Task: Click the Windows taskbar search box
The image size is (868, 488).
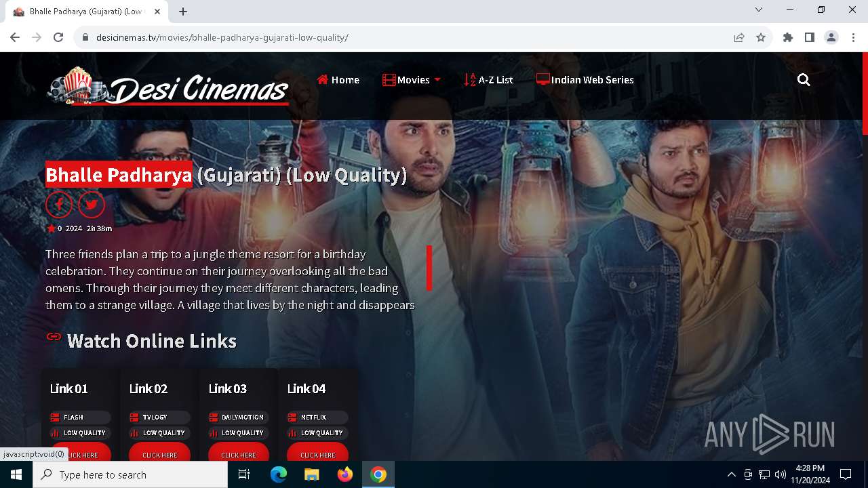Action: (x=130, y=474)
